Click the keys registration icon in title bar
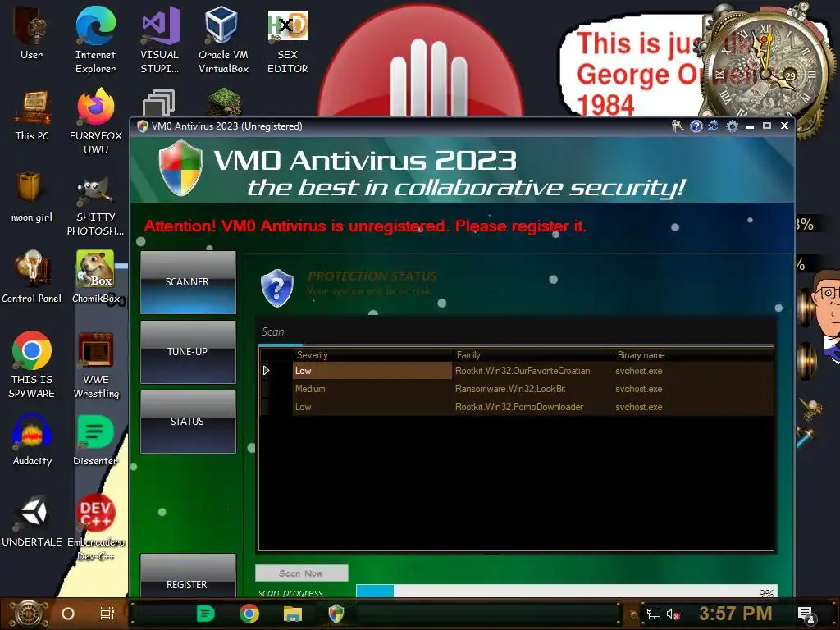 point(678,126)
